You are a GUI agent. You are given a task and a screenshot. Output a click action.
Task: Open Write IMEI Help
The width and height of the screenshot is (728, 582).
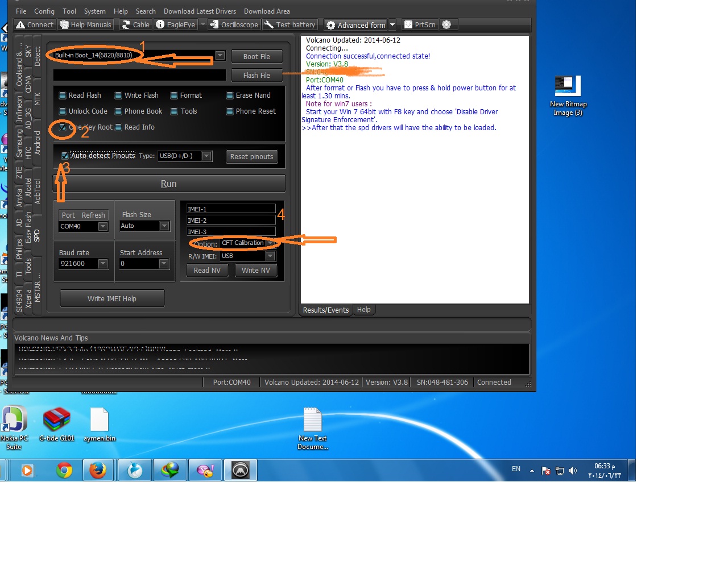pyautogui.click(x=112, y=298)
